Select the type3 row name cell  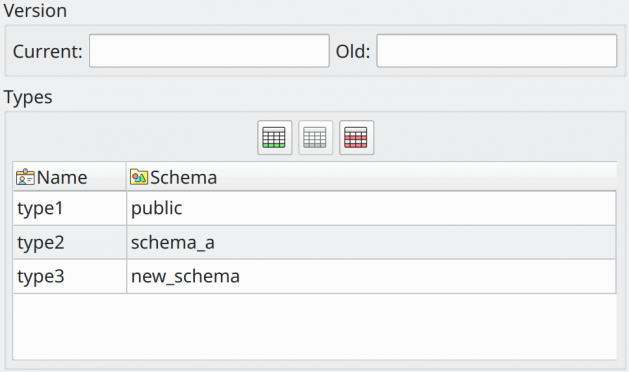[70, 276]
